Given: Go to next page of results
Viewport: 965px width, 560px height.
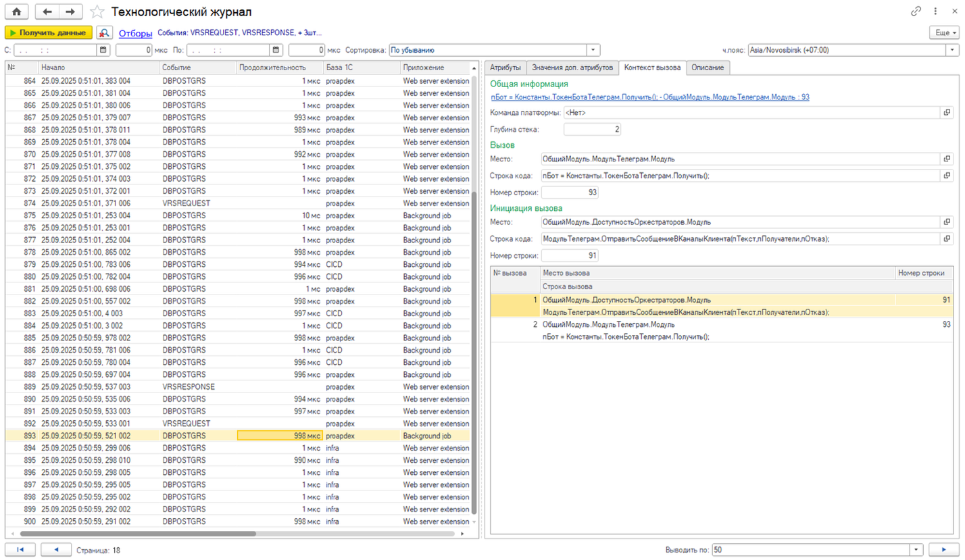Looking at the screenshot, I should click(945, 550).
